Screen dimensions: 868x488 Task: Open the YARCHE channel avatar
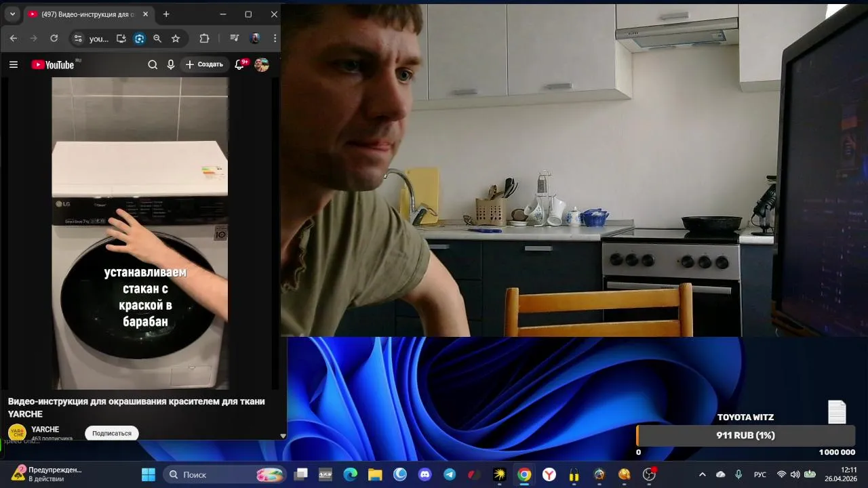point(17,432)
